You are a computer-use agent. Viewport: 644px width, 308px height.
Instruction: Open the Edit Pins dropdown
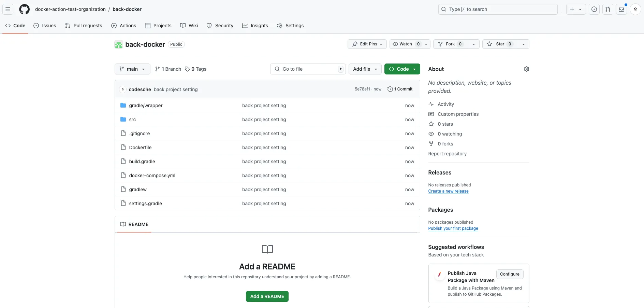click(x=367, y=44)
